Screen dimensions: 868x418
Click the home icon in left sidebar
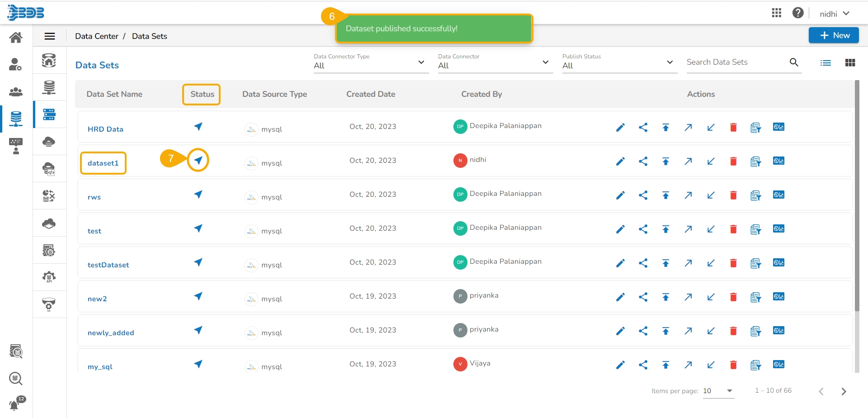coord(16,38)
